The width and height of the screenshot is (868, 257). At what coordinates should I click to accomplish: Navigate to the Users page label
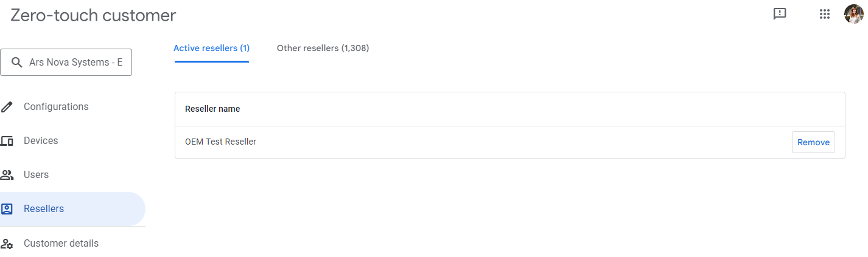coord(36,175)
